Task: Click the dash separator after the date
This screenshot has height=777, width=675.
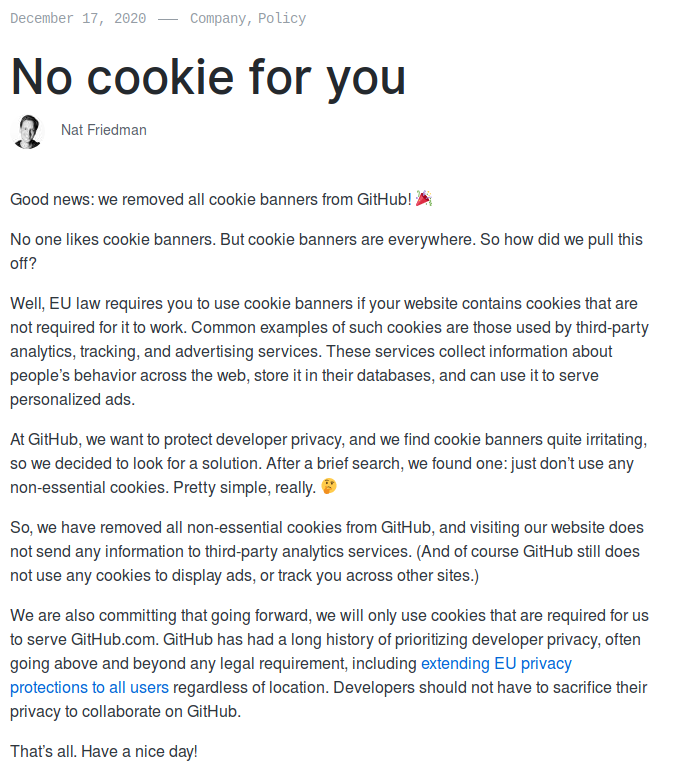Action: pos(168,18)
